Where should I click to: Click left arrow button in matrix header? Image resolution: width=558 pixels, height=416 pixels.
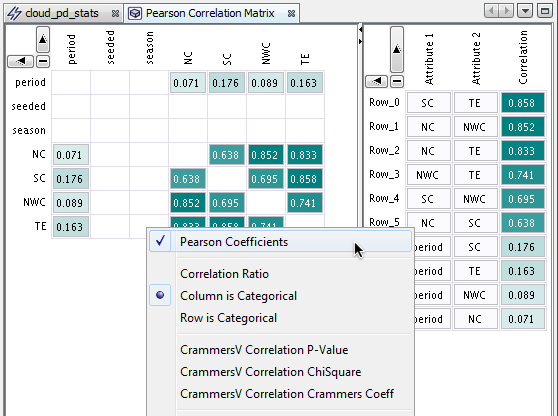coord(20,61)
